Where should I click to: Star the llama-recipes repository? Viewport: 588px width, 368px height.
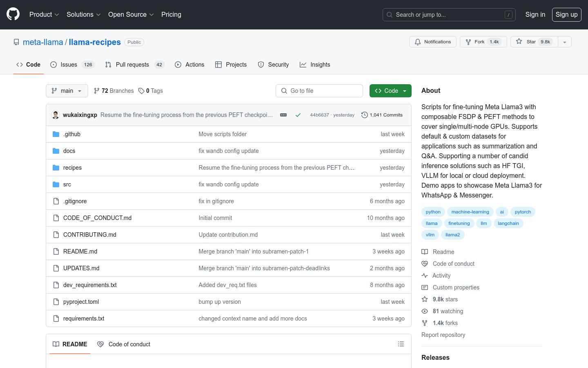534,42
